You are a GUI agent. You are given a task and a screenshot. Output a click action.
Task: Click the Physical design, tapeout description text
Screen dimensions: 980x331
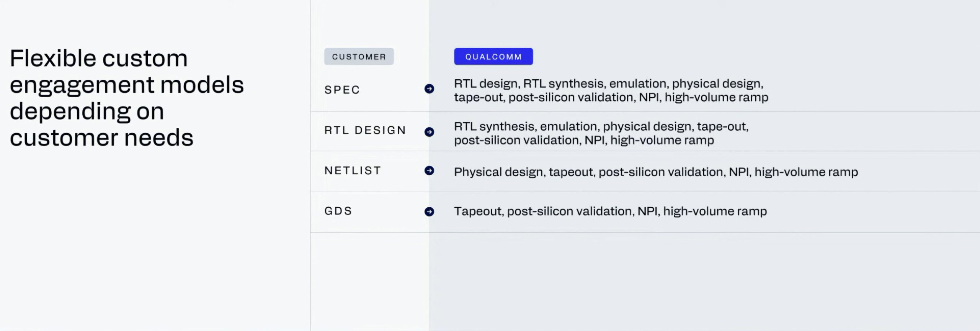656,172
